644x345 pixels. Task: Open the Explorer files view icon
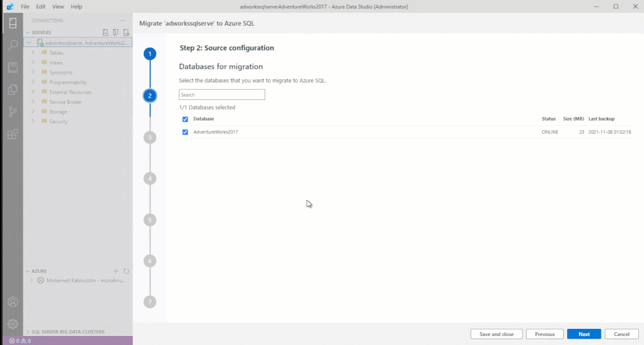pos(13,90)
